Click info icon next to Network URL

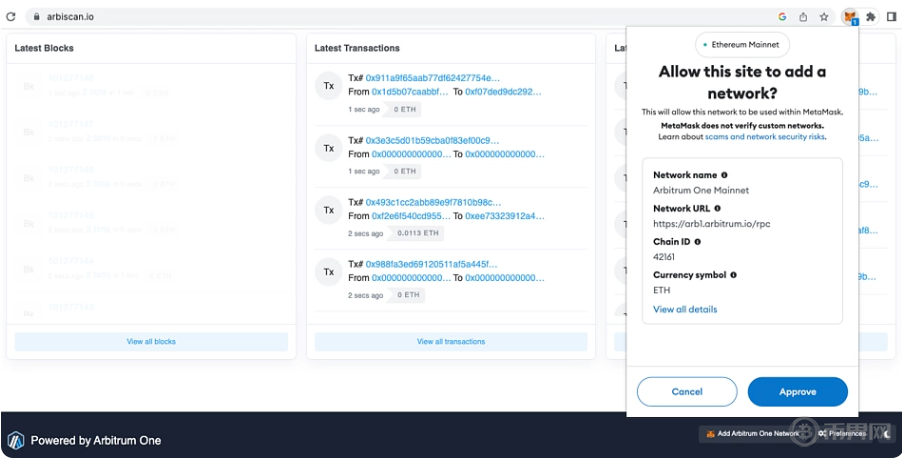pyautogui.click(x=718, y=208)
